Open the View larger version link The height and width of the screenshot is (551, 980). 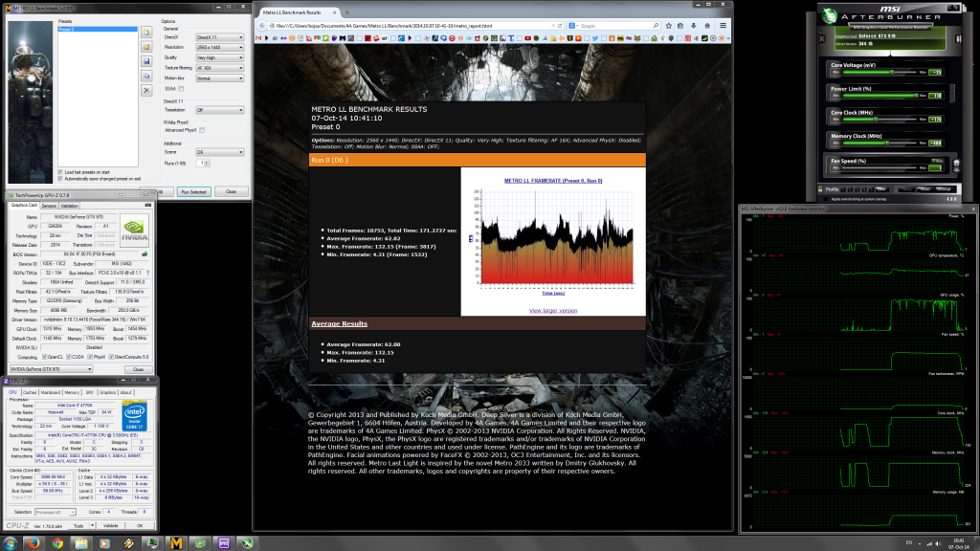coord(553,310)
